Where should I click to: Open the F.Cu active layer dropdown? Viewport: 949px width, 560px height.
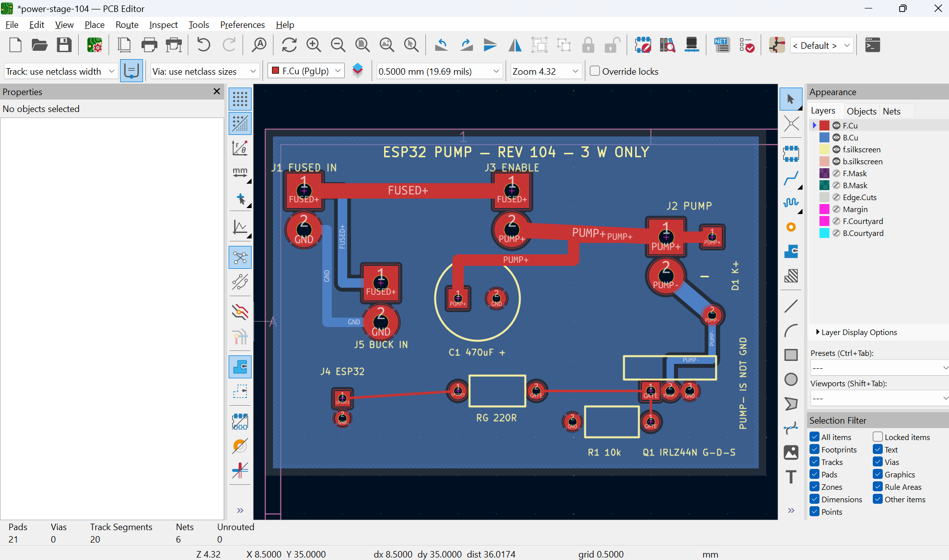click(306, 71)
